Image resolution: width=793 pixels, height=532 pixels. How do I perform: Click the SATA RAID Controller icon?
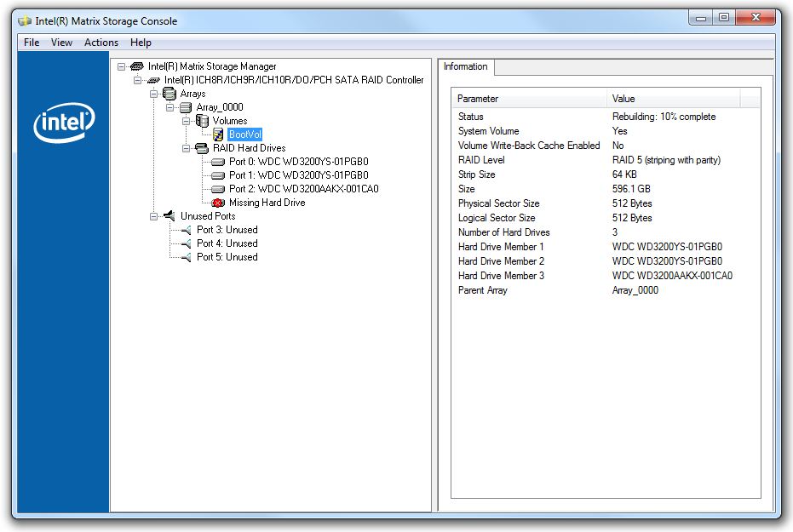[153, 80]
